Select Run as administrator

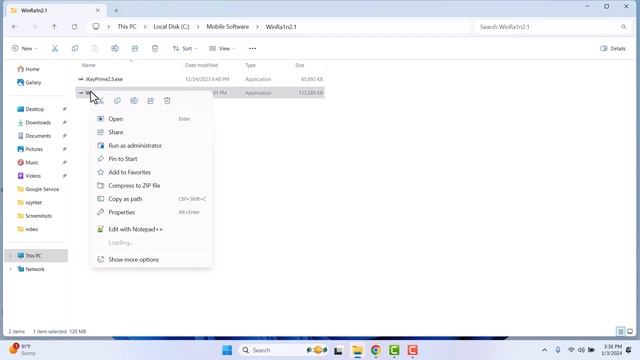[x=151, y=146]
